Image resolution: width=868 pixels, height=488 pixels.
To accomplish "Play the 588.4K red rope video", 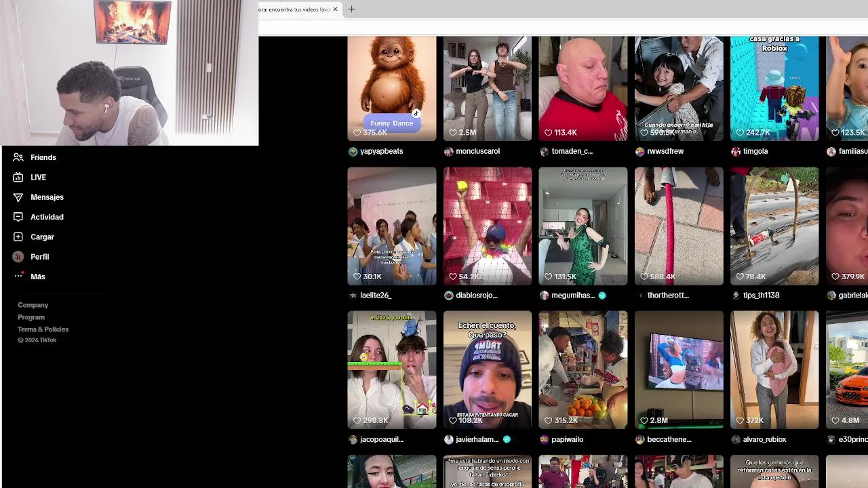I will point(679,226).
